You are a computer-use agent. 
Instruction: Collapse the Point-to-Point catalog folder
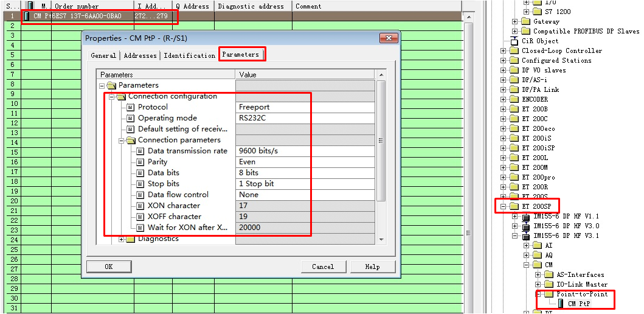click(x=539, y=295)
